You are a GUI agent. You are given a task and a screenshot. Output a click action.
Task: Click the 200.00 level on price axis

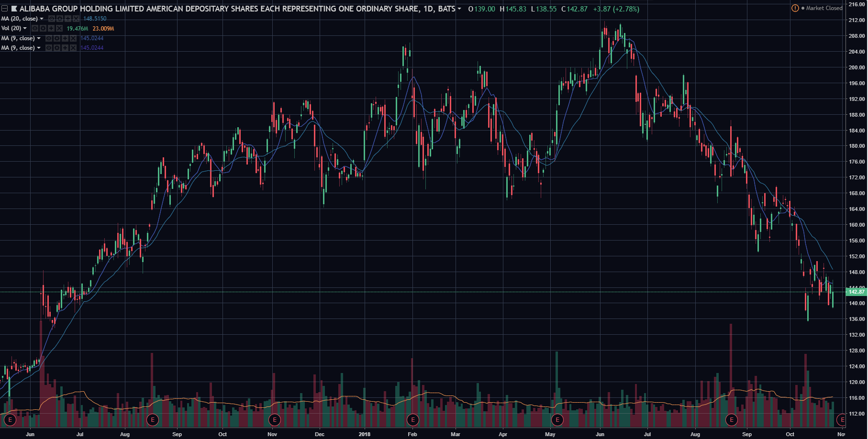point(857,67)
